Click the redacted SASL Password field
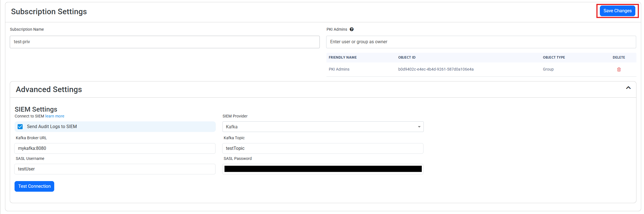The width and height of the screenshot is (644, 214). pyautogui.click(x=323, y=169)
